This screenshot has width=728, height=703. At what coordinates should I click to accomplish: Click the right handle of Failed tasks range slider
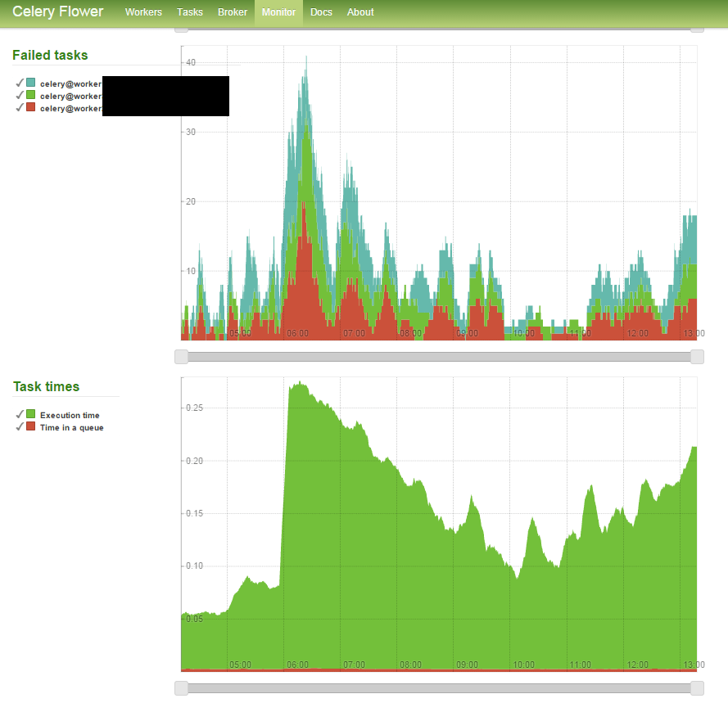(697, 357)
